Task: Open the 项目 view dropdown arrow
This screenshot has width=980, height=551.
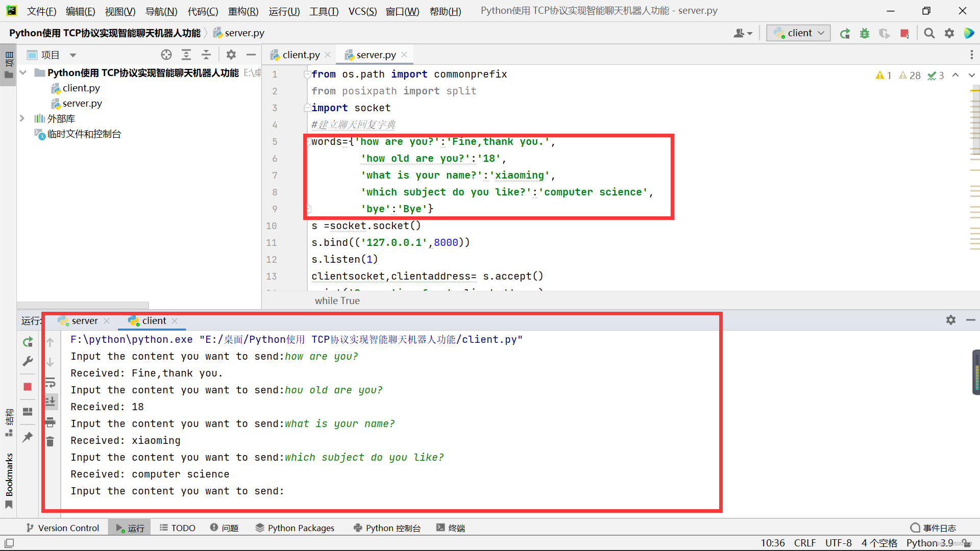Action: [x=73, y=55]
